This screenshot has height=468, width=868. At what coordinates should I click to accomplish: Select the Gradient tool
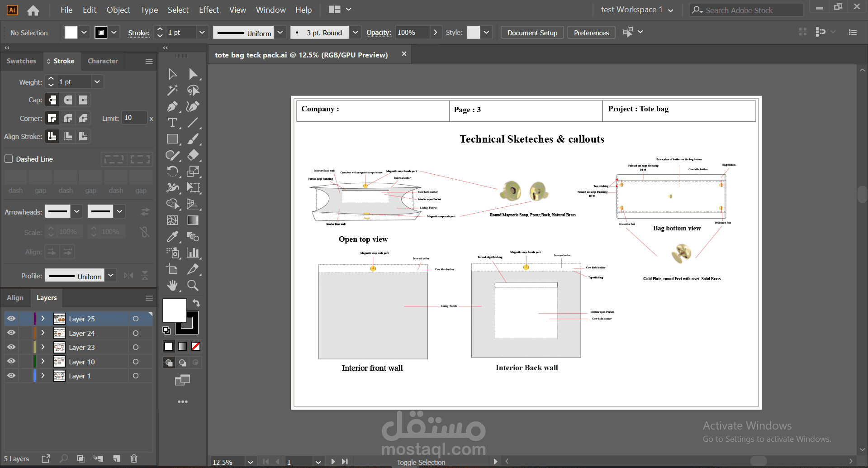pos(193,220)
